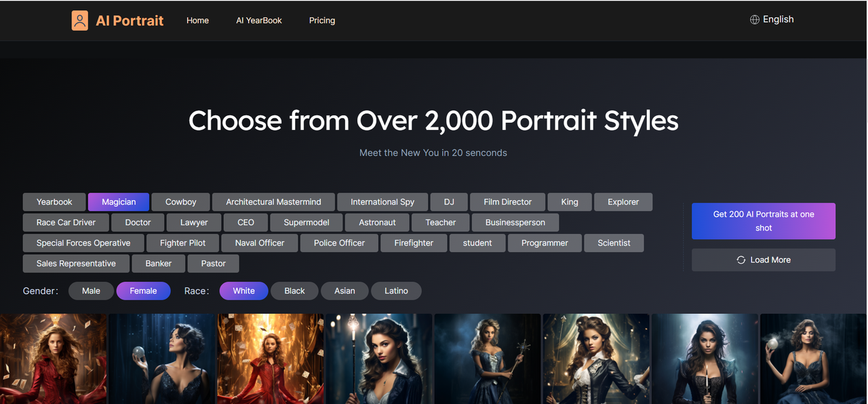The height and width of the screenshot is (404, 868).
Task: Open the red-robed magician portrait with golden glow
Action: point(270,359)
